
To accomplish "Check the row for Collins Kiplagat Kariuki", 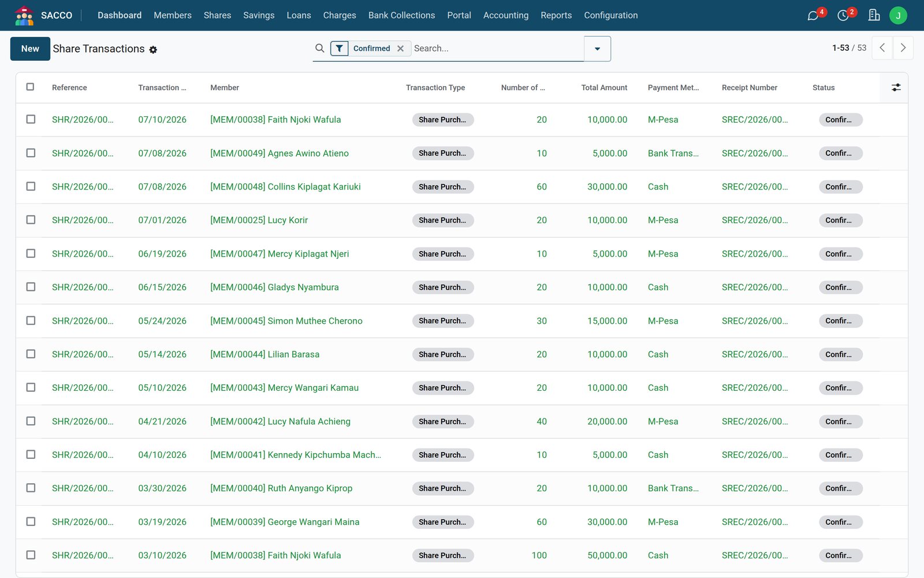I will click(x=31, y=187).
